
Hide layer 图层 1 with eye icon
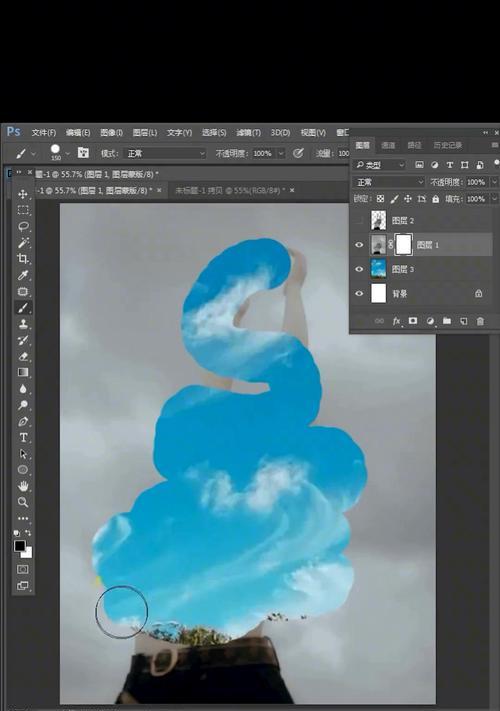click(x=359, y=245)
